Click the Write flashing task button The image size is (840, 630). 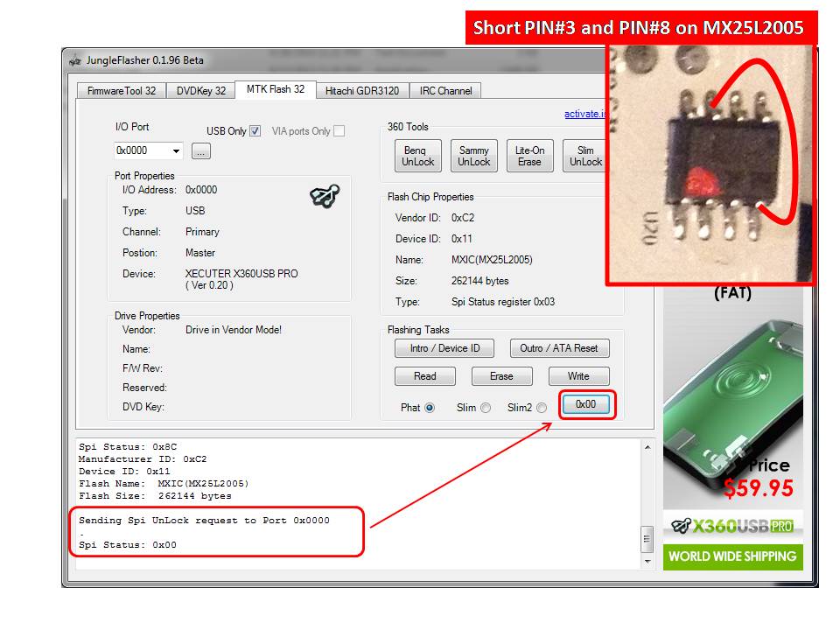(578, 376)
